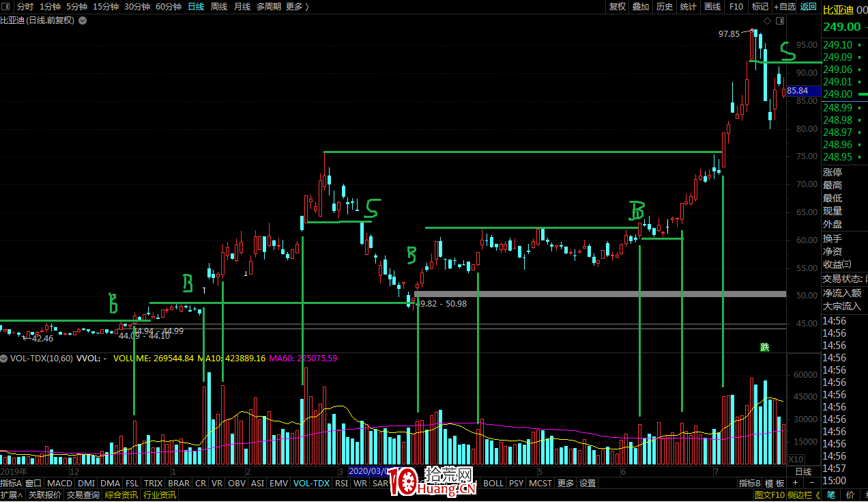868x502 pixels.
Task: Open the F10 company info
Action: point(736,6)
